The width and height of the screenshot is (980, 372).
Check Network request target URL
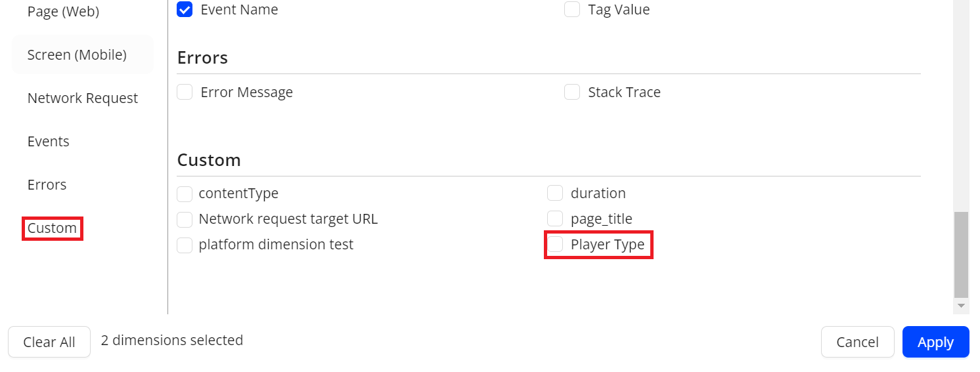tap(185, 219)
